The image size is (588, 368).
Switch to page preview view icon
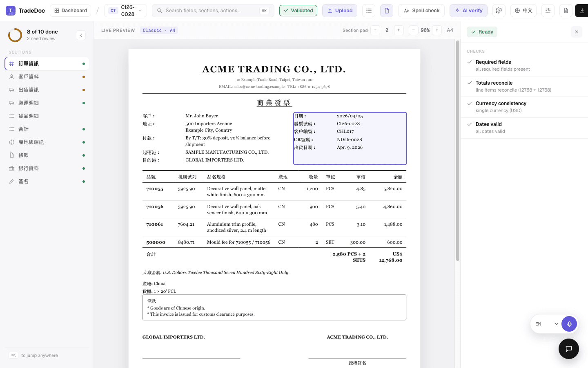click(387, 11)
